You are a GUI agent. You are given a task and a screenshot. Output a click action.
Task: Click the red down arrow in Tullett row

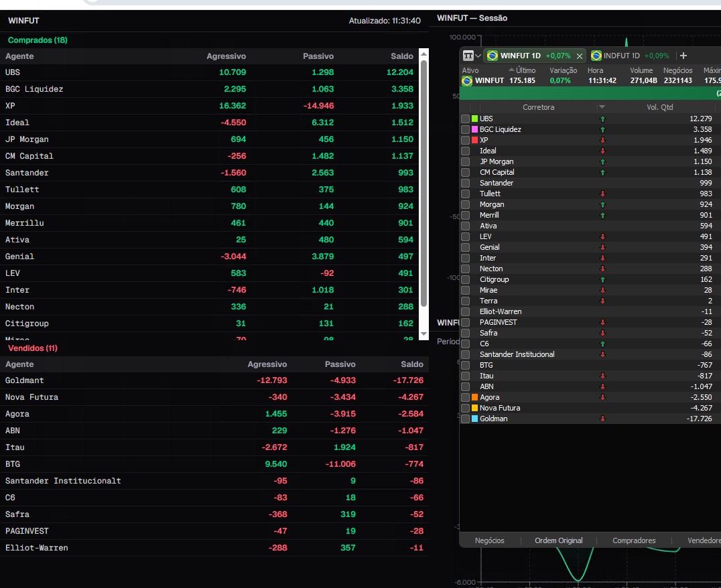pos(602,194)
